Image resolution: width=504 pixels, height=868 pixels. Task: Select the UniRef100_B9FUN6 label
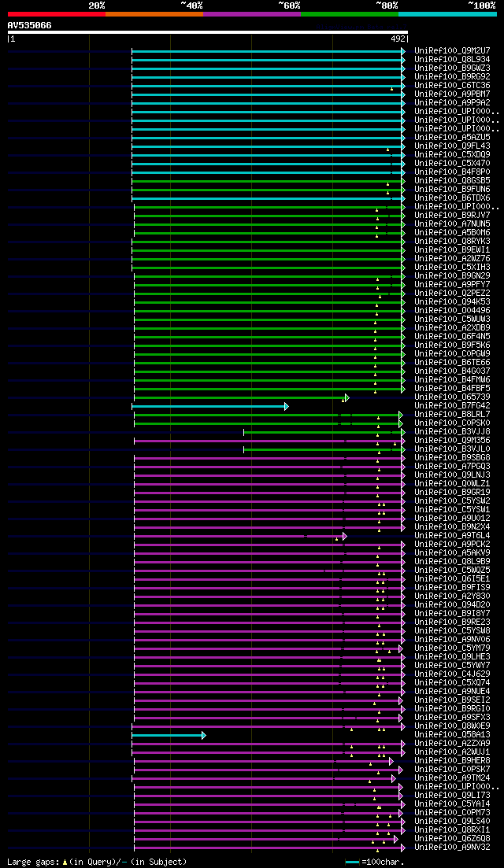pyautogui.click(x=452, y=190)
